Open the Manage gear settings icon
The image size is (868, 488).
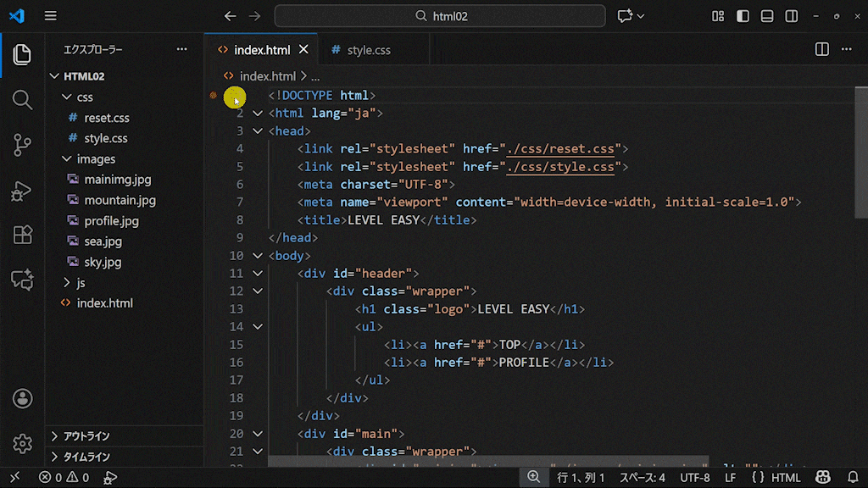pos(22,442)
